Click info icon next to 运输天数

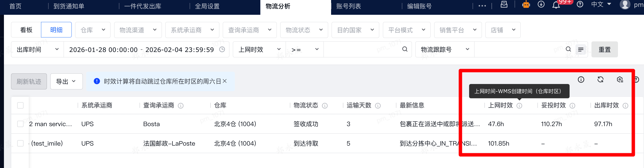point(378,106)
